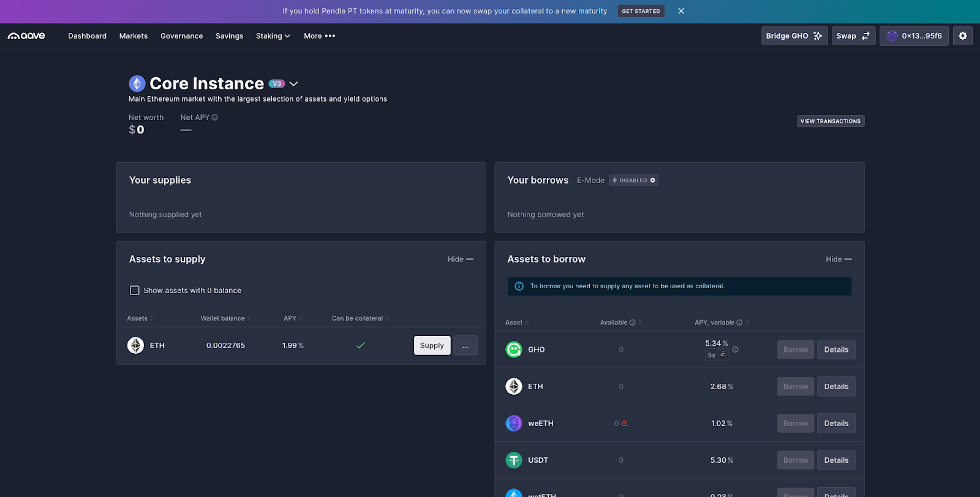Click the ETH token icon in Assets to borrow
The width and height of the screenshot is (980, 497).
tap(514, 386)
